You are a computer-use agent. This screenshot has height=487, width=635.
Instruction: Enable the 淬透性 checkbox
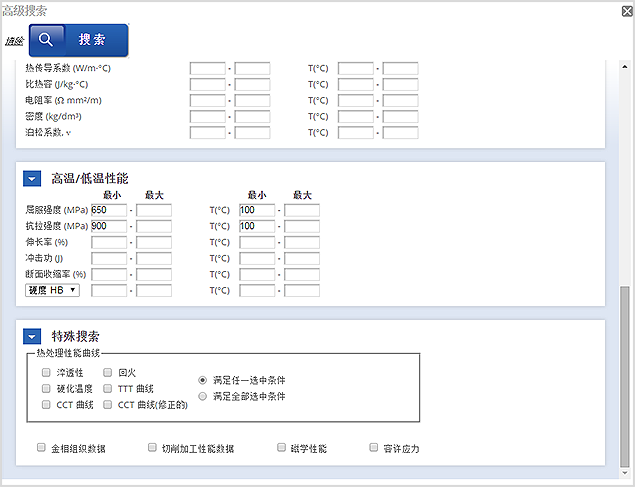[46, 371]
